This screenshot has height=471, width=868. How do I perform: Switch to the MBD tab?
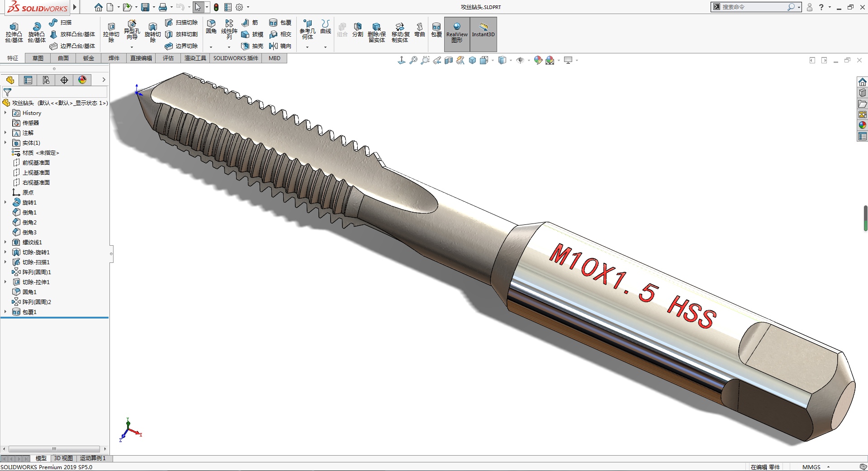click(x=275, y=58)
